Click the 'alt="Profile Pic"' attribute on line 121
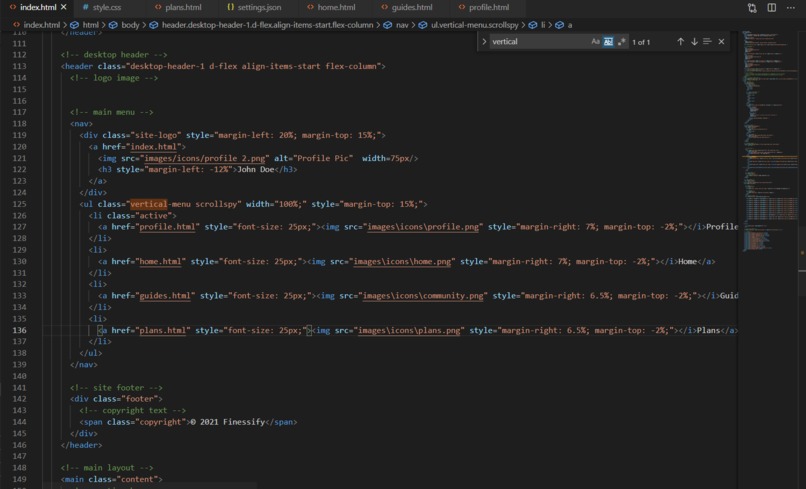This screenshot has height=489, width=806. (x=313, y=158)
